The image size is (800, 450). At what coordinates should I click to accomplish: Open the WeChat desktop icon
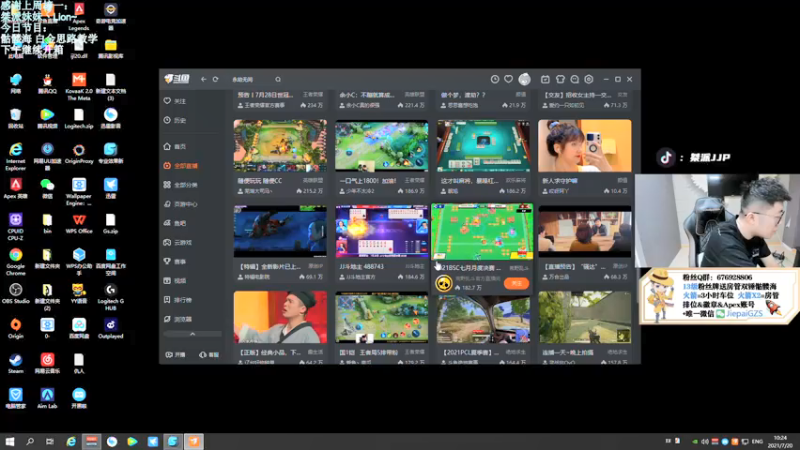[47, 188]
